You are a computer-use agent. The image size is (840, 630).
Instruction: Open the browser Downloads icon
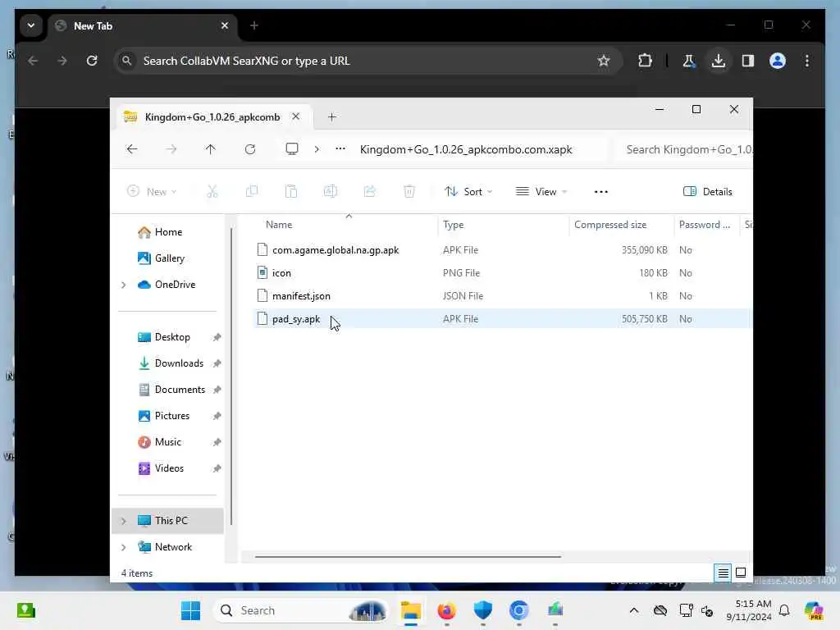[719, 61]
